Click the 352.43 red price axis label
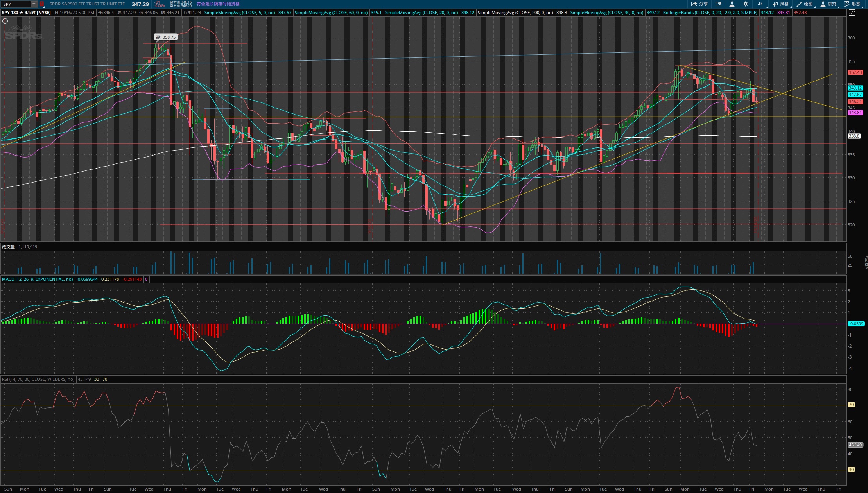Screen dimensions: 868x493 855,72
